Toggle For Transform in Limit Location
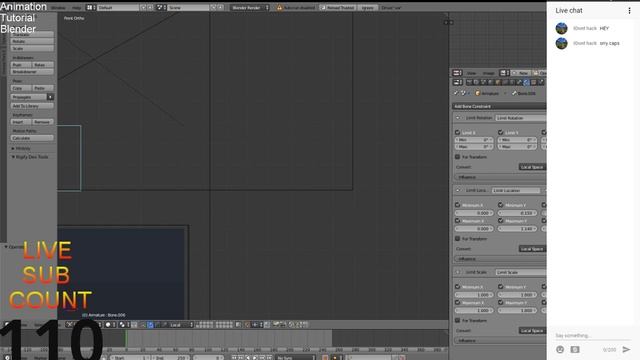The width and height of the screenshot is (640, 360). pyautogui.click(x=458, y=239)
